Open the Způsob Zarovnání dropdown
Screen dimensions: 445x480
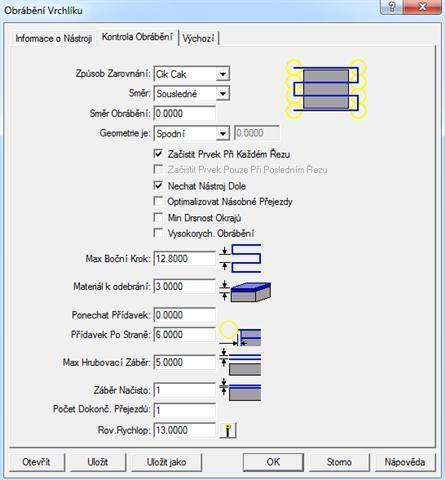[x=222, y=74]
